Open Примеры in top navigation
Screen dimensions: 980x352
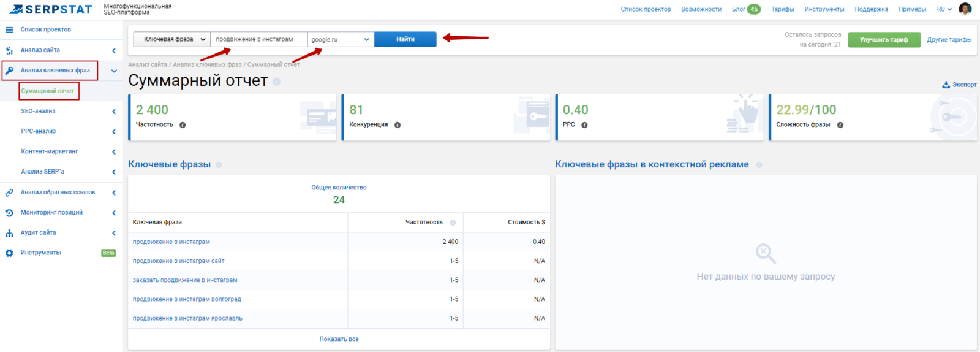pyautogui.click(x=912, y=9)
